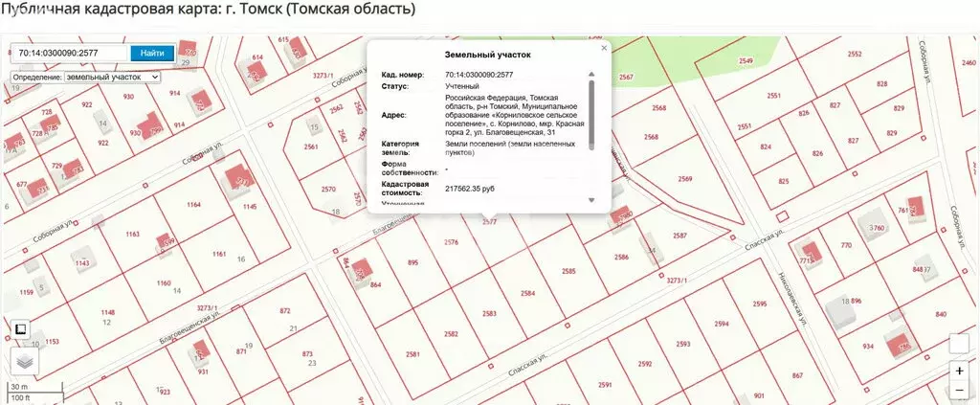This screenshot has height=405, width=980.
Task: Click the popup scroll-up arrow
Action: [x=591, y=75]
